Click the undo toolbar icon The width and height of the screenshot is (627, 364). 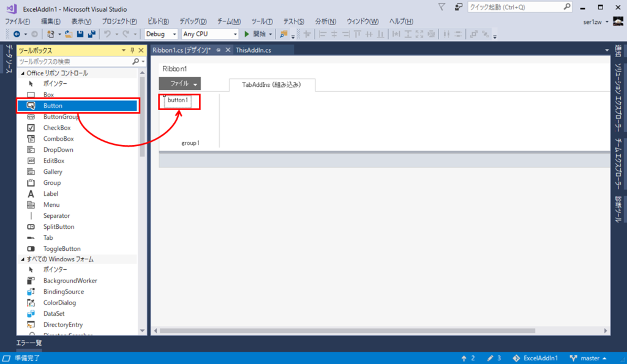tap(108, 34)
